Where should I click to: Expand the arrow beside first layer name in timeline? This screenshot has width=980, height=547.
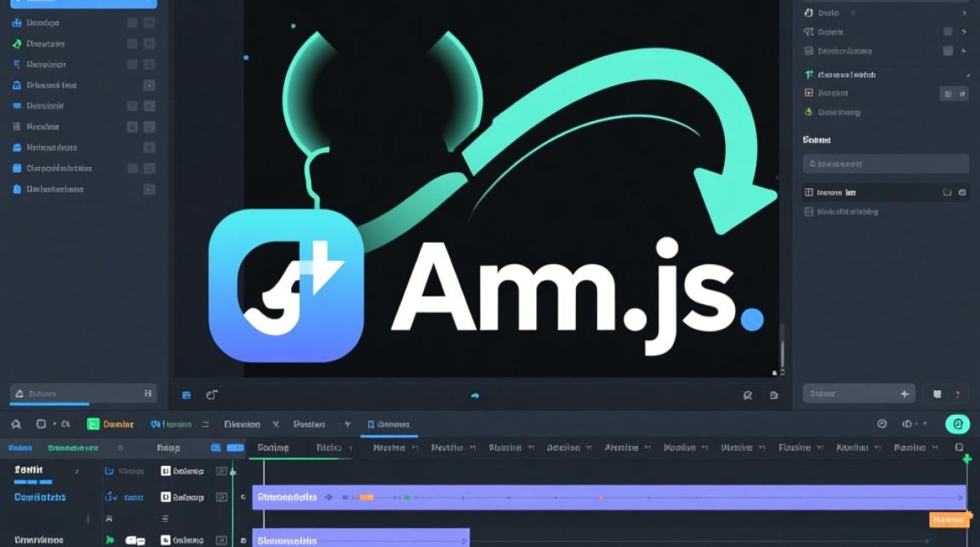click(76, 471)
